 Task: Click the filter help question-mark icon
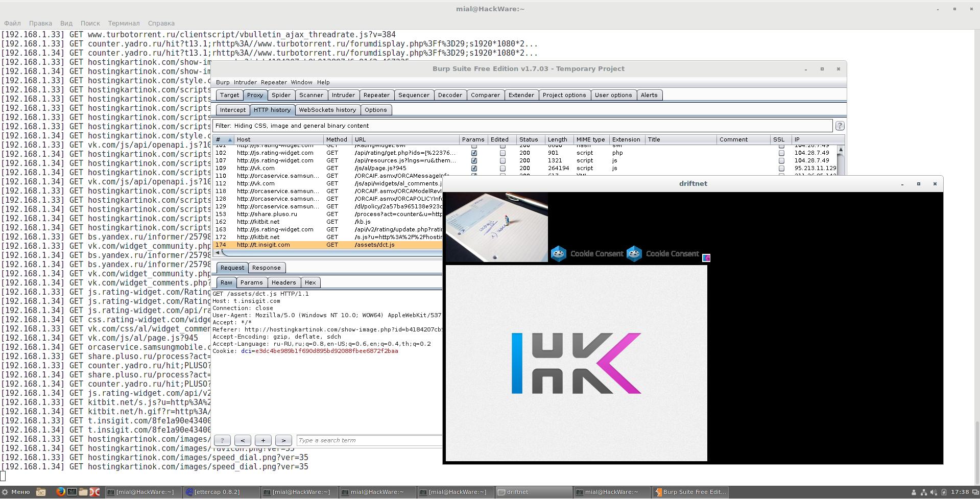tap(840, 126)
